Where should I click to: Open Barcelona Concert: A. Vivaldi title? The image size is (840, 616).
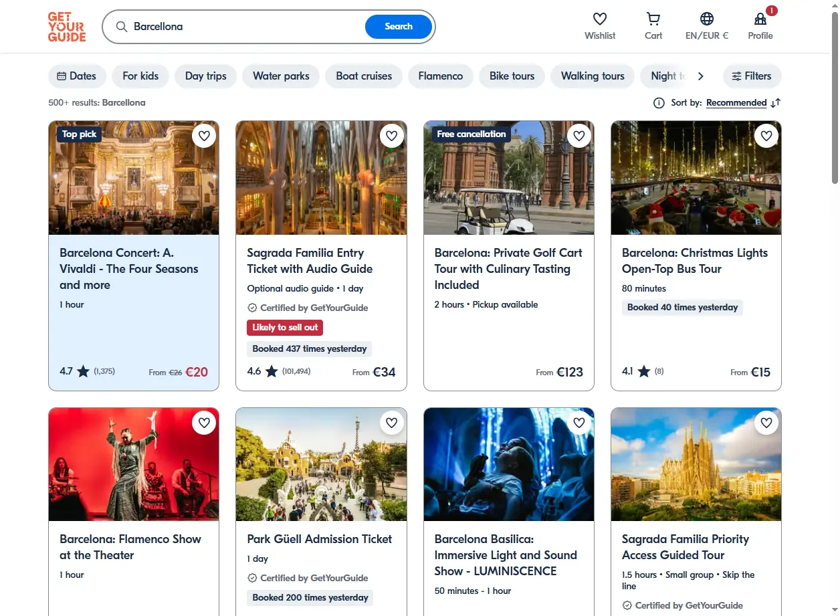tap(129, 269)
